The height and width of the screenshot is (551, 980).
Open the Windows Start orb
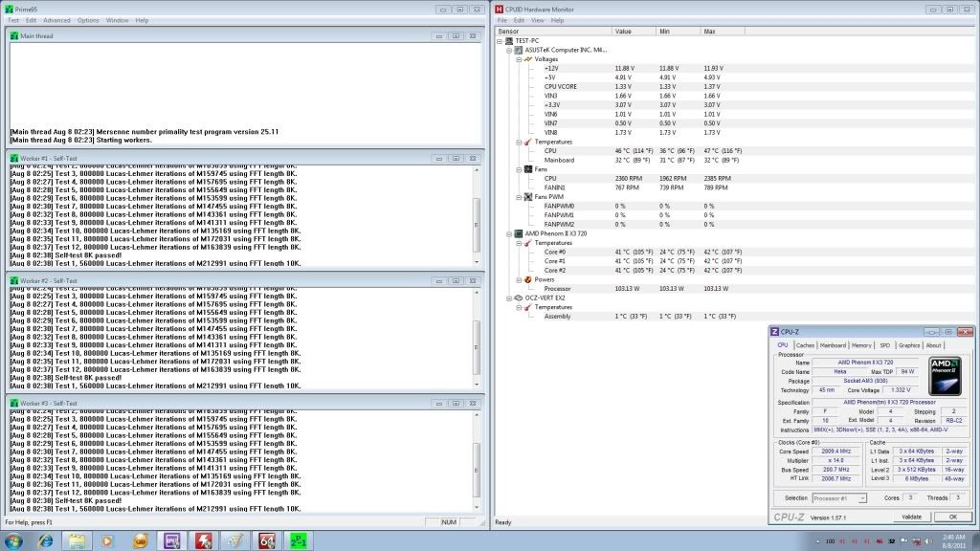point(13,541)
